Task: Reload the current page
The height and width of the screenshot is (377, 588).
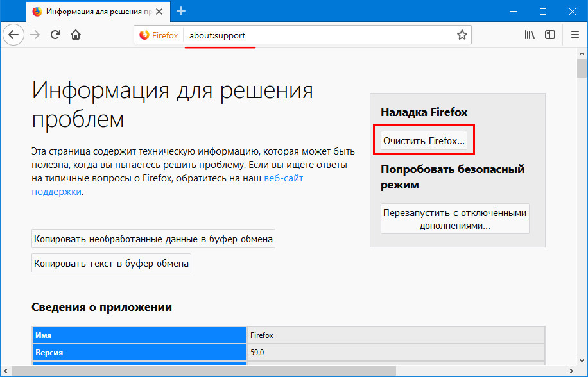Action: pos(55,35)
